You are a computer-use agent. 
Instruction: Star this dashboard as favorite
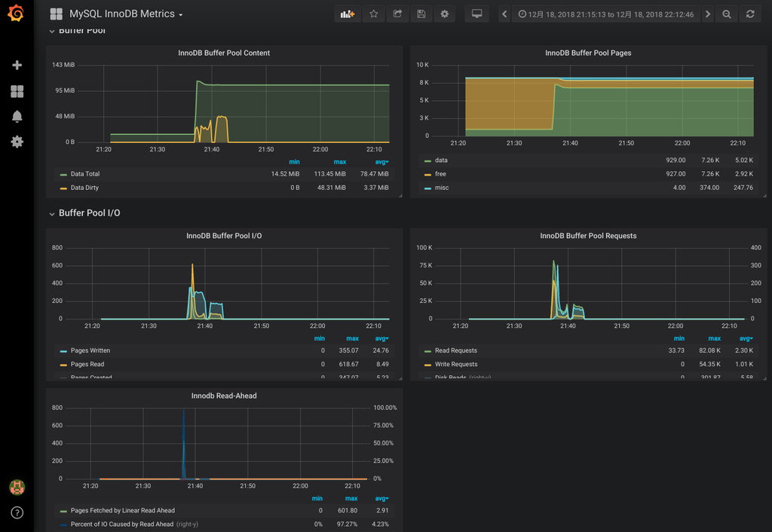(374, 14)
